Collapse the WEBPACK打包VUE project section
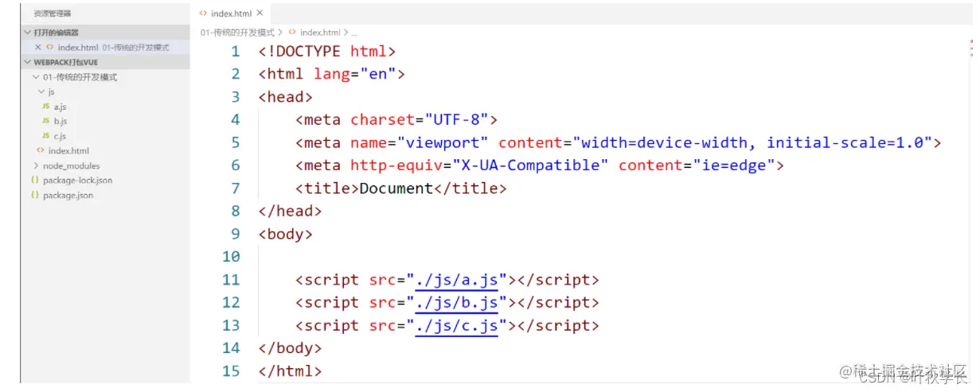 28,62
